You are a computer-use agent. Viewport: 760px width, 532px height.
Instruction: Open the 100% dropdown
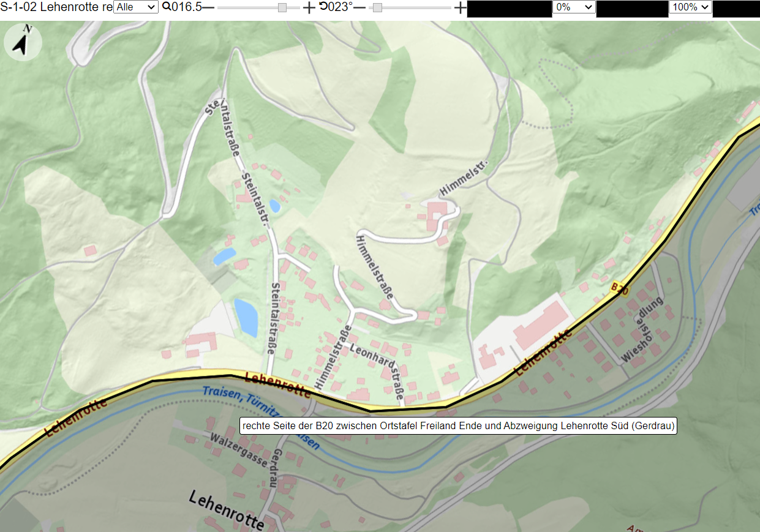690,7
